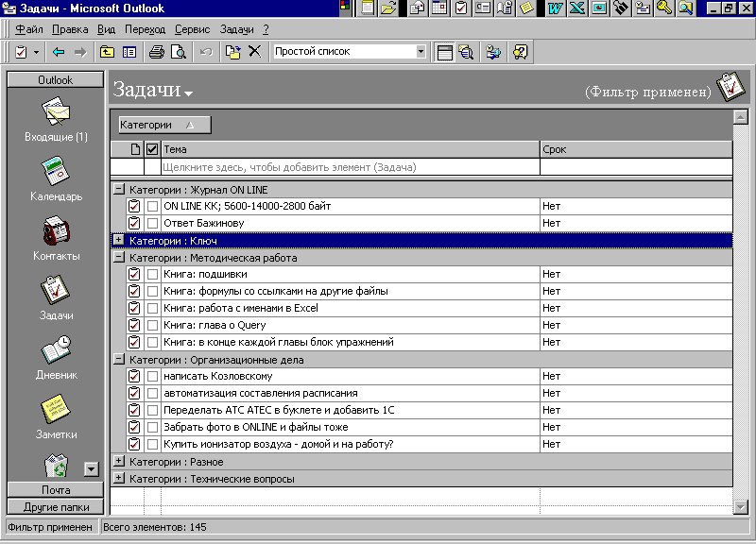Switch to the Другие папки group
756x544 pixels.
point(56,507)
